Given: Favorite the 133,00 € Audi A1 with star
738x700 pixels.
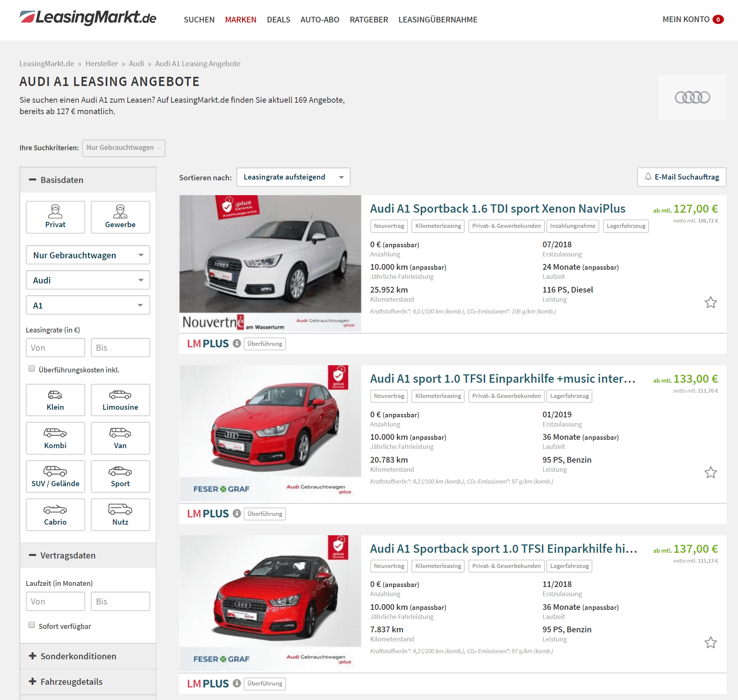Looking at the screenshot, I should tap(710, 473).
